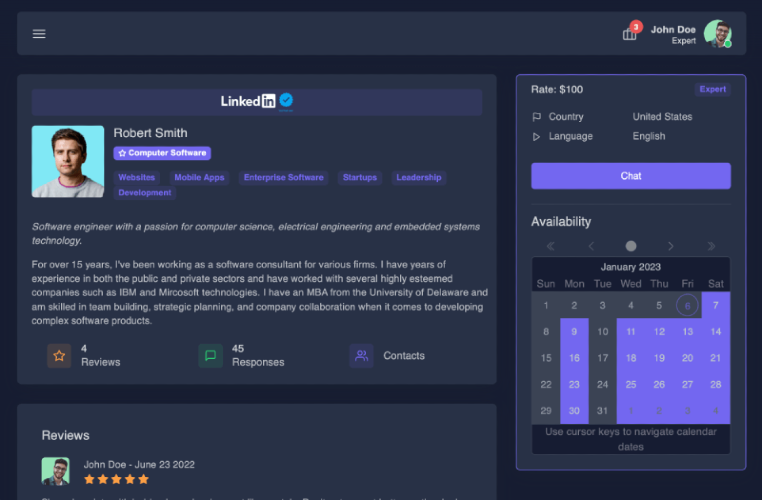Image resolution: width=762 pixels, height=500 pixels.
Task: Click the John Doe - June 23 2022 reviewer line
Action: 139,465
